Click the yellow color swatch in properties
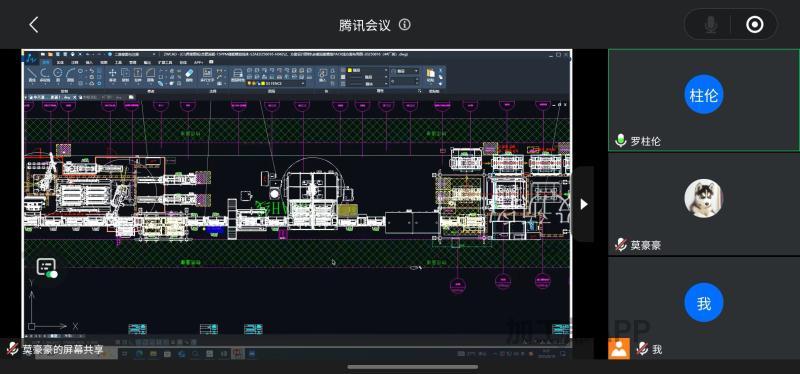Viewport: 800px width, 374px height. 349,70
